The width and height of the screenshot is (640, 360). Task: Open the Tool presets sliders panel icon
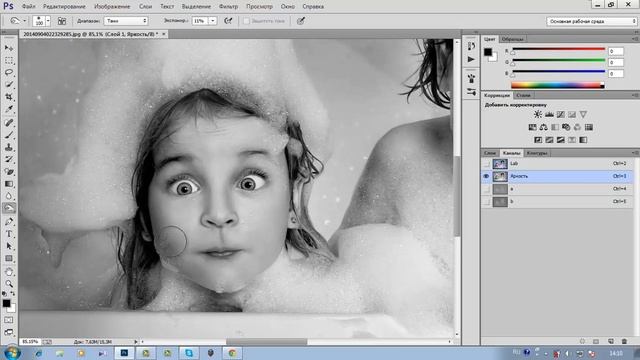pyautogui.click(x=471, y=92)
